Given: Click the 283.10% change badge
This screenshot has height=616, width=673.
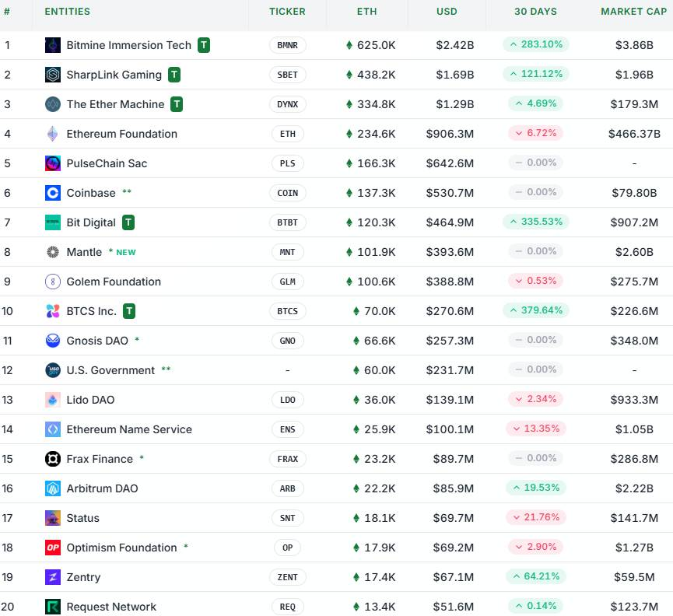Looking at the screenshot, I should [x=535, y=44].
